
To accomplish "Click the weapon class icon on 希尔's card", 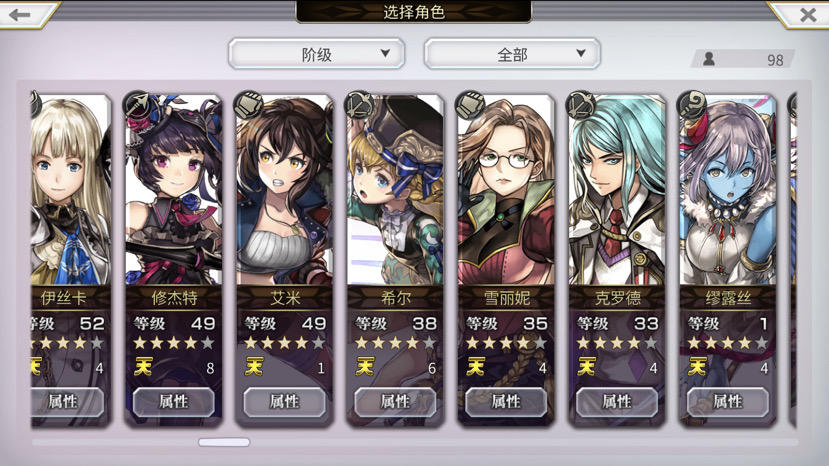I will [x=360, y=105].
